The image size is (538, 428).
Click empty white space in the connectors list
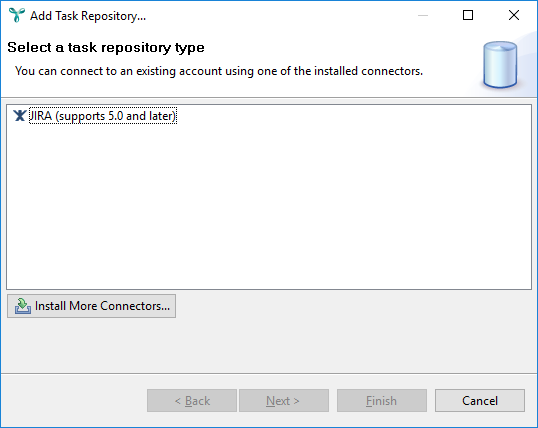[269, 206]
